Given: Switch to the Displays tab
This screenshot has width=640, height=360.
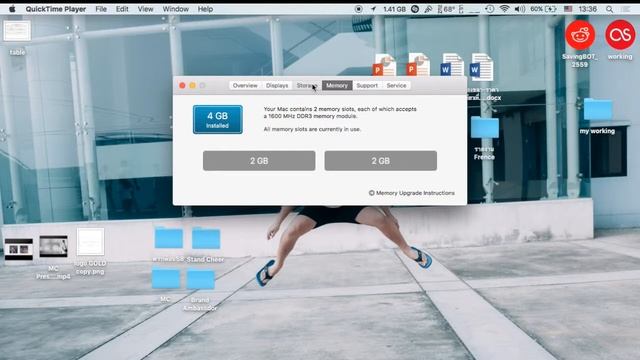Looking at the screenshot, I should point(277,85).
